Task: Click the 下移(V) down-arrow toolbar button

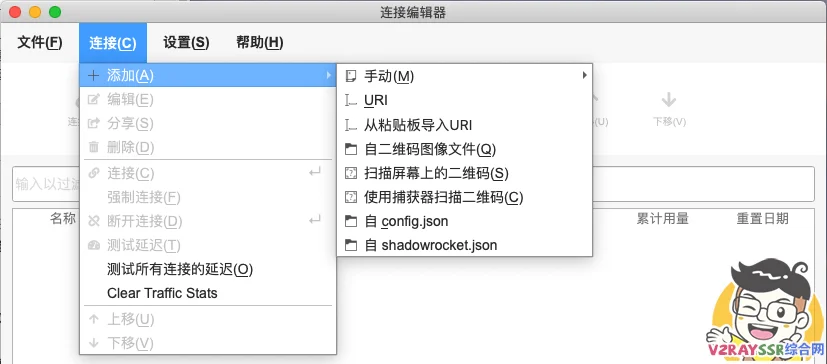Action: [x=669, y=109]
